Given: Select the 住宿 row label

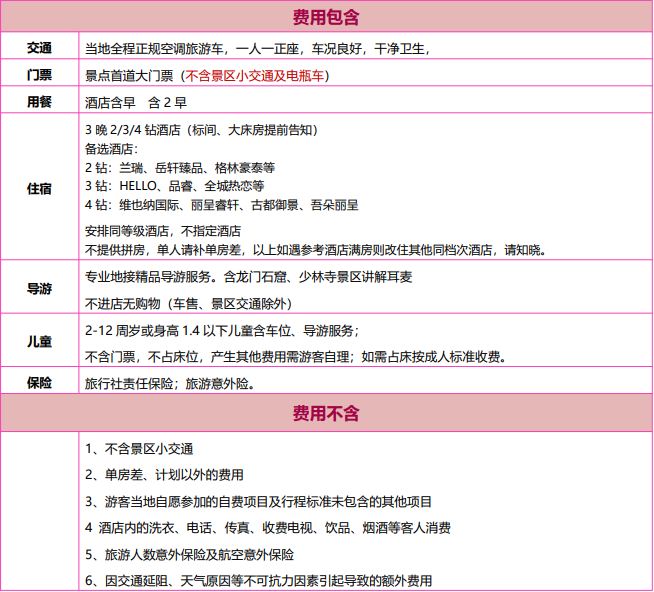Looking at the screenshot, I should click(39, 189).
